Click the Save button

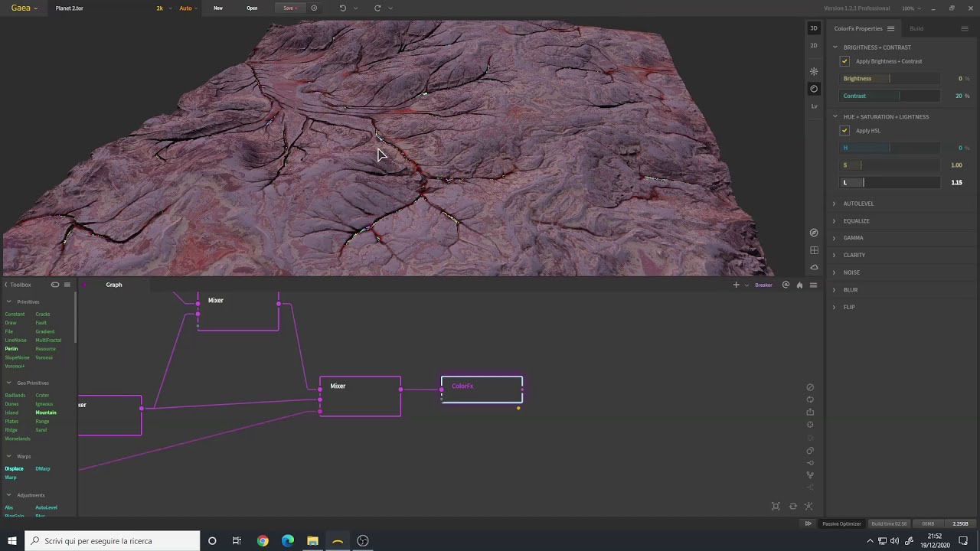pos(289,8)
